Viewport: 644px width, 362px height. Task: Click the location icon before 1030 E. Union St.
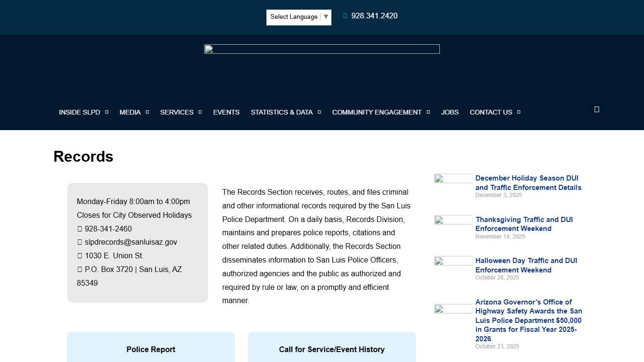point(79,255)
